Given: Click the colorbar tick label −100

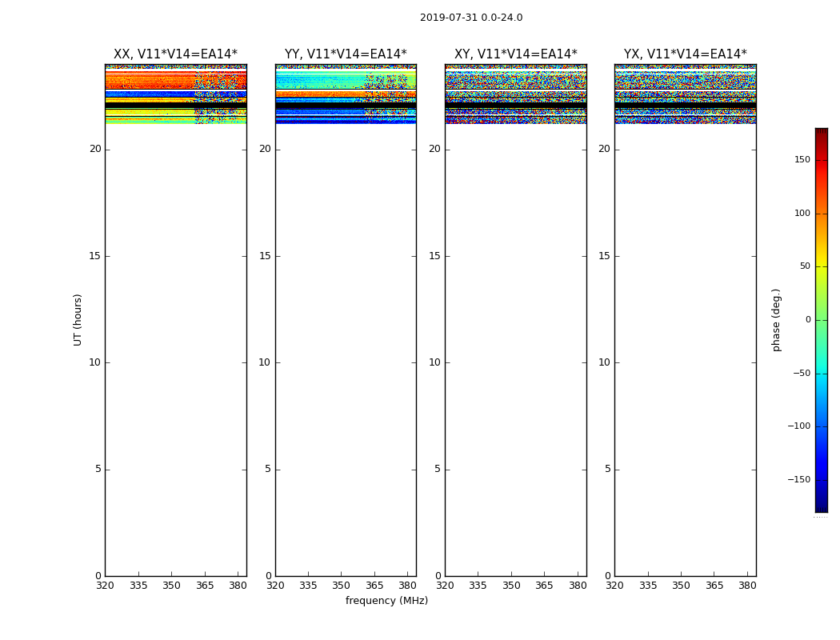Looking at the screenshot, I should click(798, 426).
